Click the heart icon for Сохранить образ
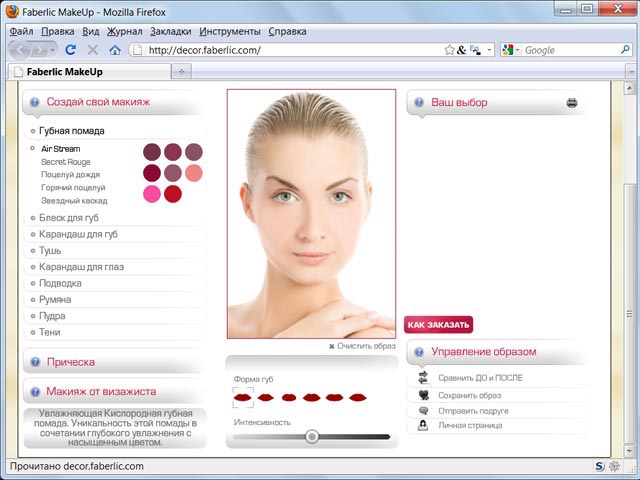Viewport: 640px width, 480px height. point(424,395)
